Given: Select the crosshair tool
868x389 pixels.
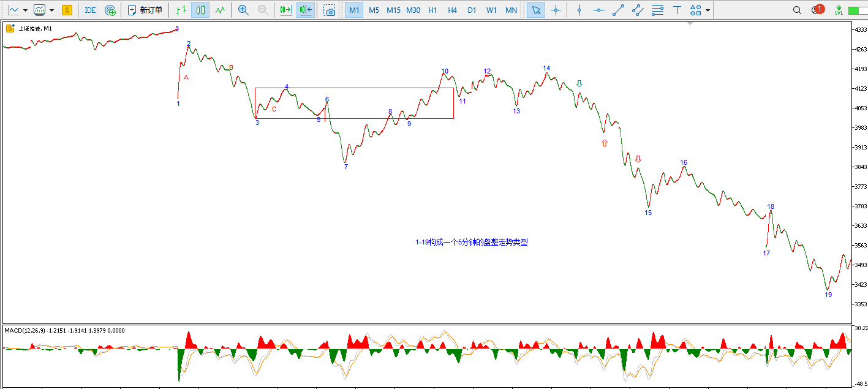Looking at the screenshot, I should tap(556, 10).
